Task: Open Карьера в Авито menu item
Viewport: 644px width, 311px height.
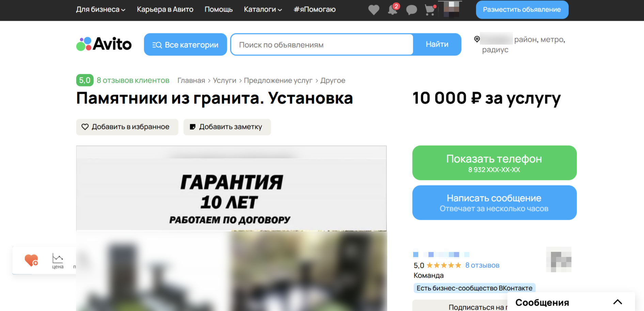Action: point(165,10)
